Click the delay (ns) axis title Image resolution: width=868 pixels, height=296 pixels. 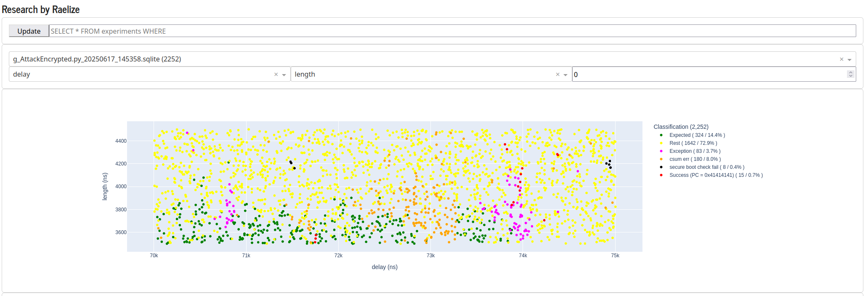[385, 267]
